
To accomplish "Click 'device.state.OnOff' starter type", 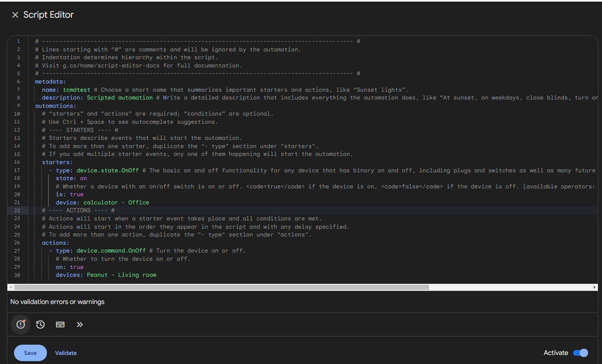I will (x=107, y=170).
